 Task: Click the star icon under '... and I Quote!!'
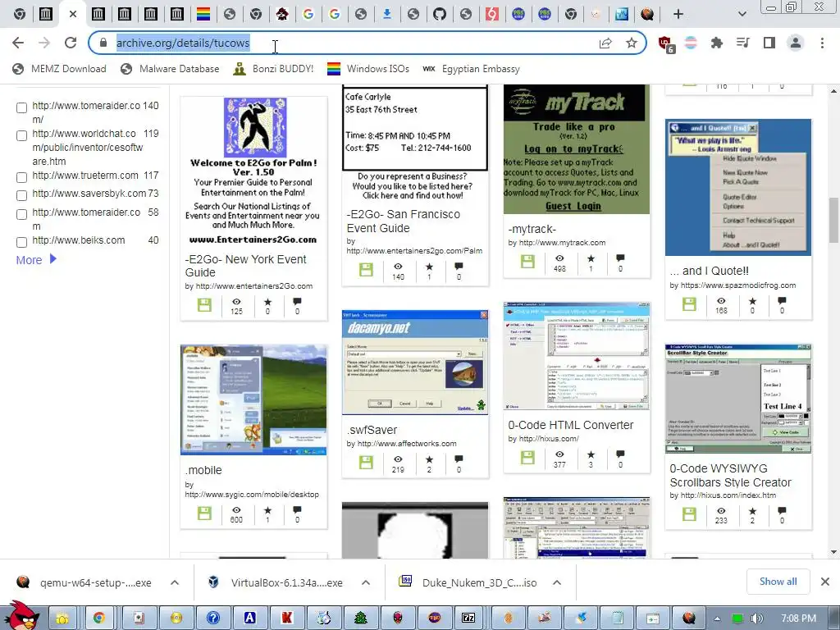[752, 301]
